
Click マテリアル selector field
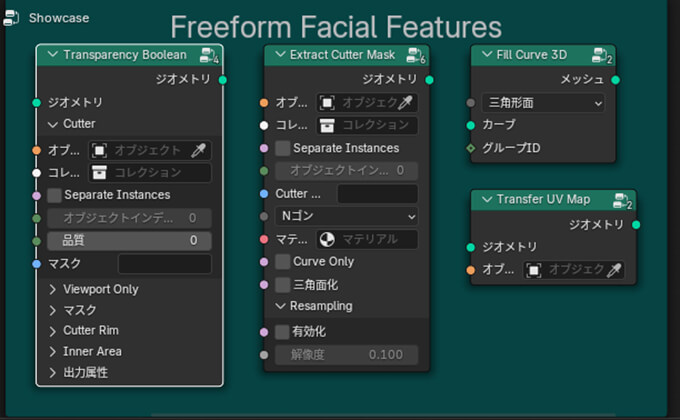(367, 239)
